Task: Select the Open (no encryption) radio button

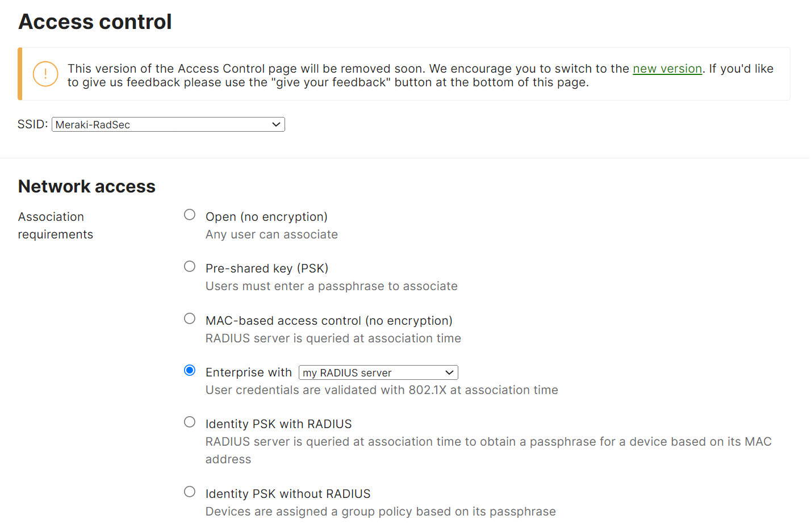Action: (190, 215)
